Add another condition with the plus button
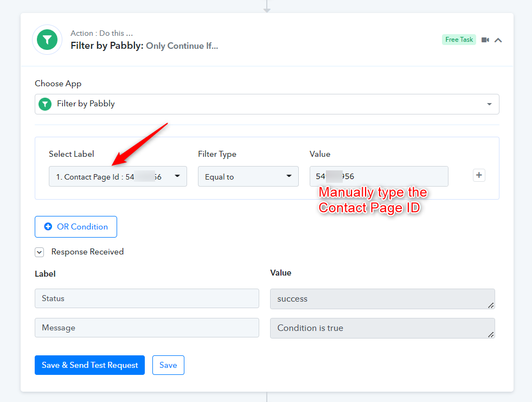This screenshot has width=532, height=402. (x=479, y=175)
